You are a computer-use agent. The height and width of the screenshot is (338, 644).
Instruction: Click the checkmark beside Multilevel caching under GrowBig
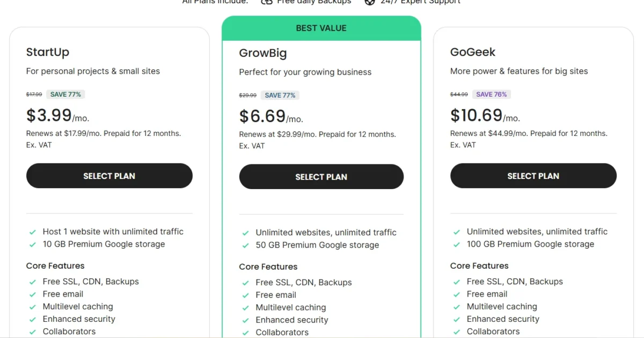click(245, 307)
